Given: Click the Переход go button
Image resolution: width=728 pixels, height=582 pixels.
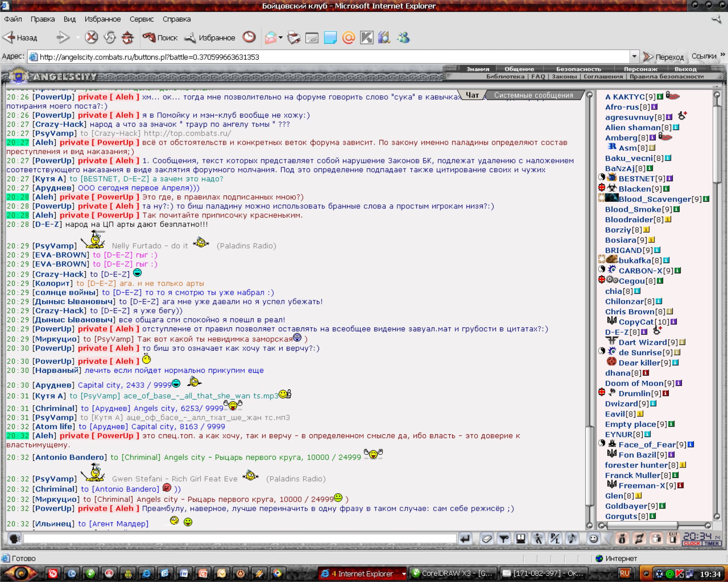Looking at the screenshot, I should pyautogui.click(x=663, y=57).
